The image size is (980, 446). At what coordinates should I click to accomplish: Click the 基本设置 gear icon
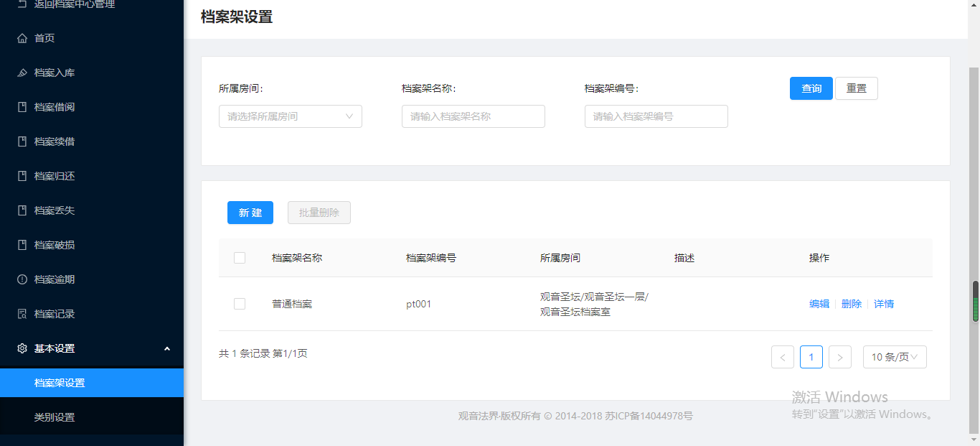point(22,348)
